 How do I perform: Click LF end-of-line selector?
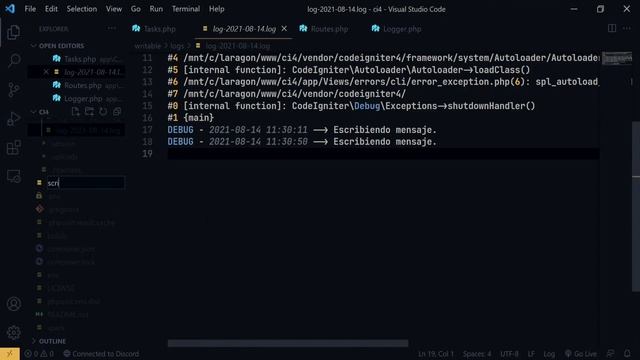click(x=531, y=354)
